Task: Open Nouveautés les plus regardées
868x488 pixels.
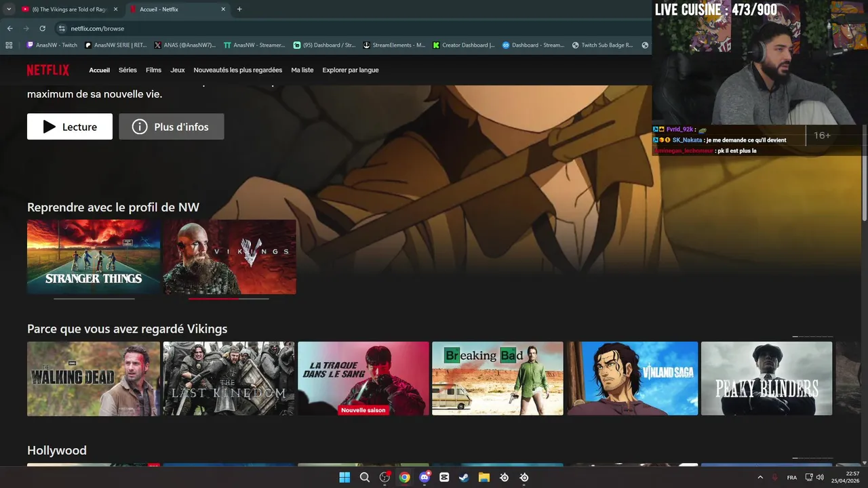Action: click(238, 70)
